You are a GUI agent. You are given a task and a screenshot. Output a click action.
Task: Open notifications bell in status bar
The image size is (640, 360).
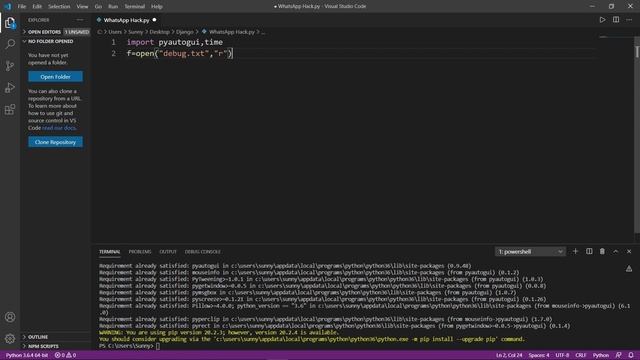point(631,355)
